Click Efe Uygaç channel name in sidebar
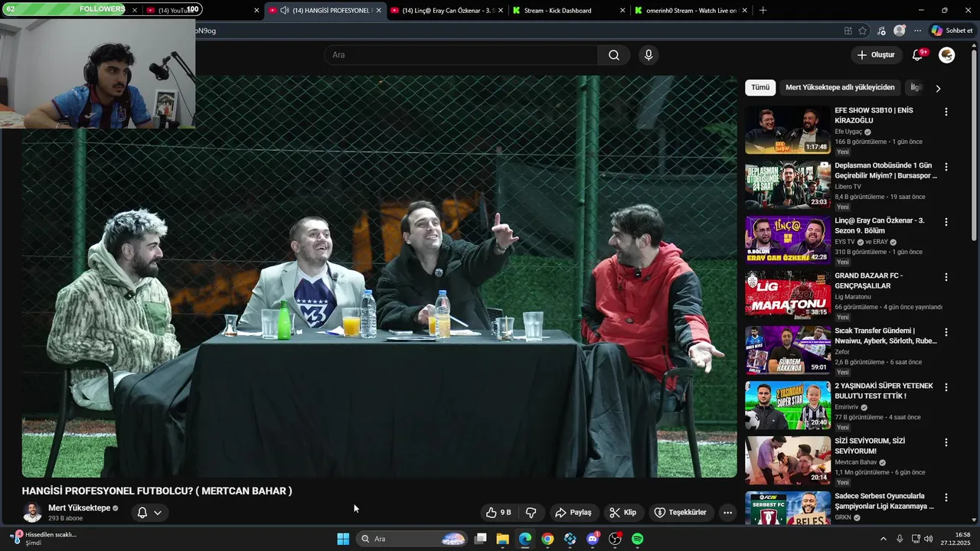 coord(848,132)
